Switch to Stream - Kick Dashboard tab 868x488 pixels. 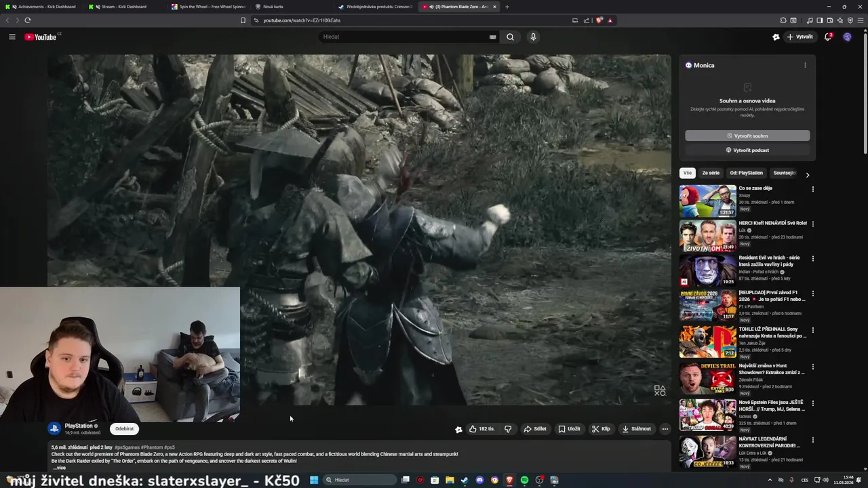(x=125, y=7)
